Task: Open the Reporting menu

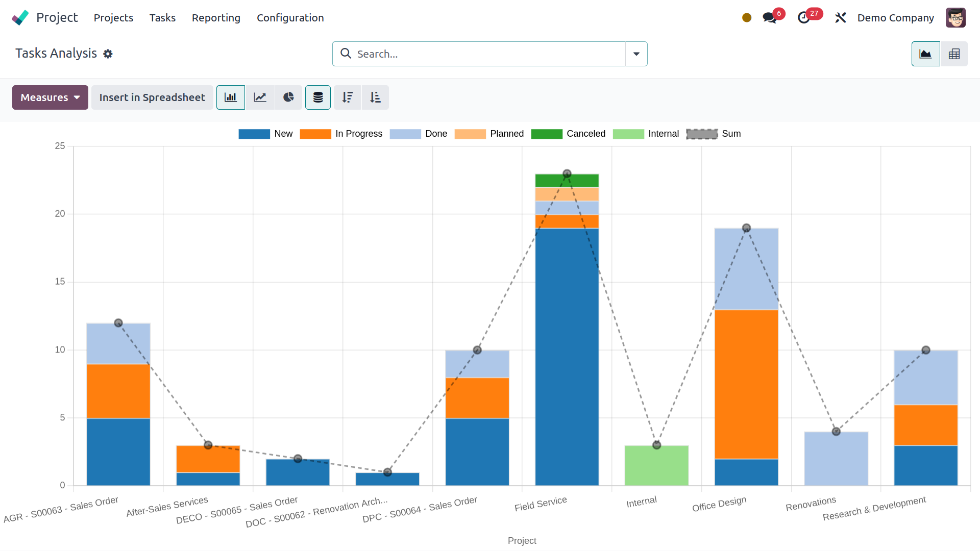Action: (x=216, y=18)
